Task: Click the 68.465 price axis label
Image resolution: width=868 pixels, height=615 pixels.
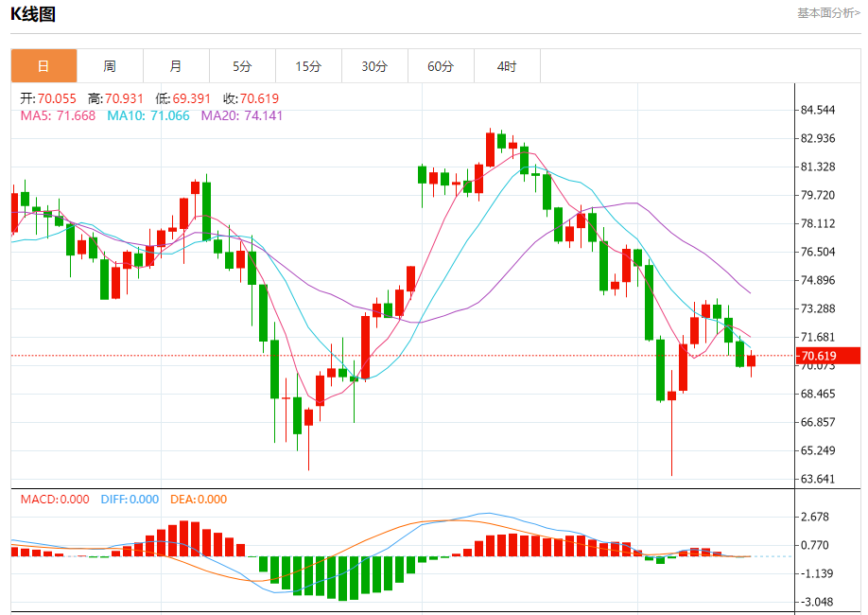Action: click(x=818, y=394)
